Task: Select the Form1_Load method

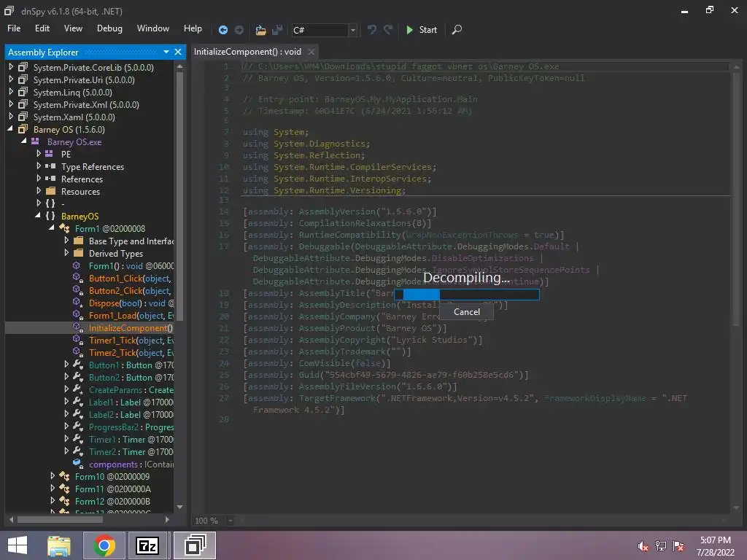Action: [131, 315]
